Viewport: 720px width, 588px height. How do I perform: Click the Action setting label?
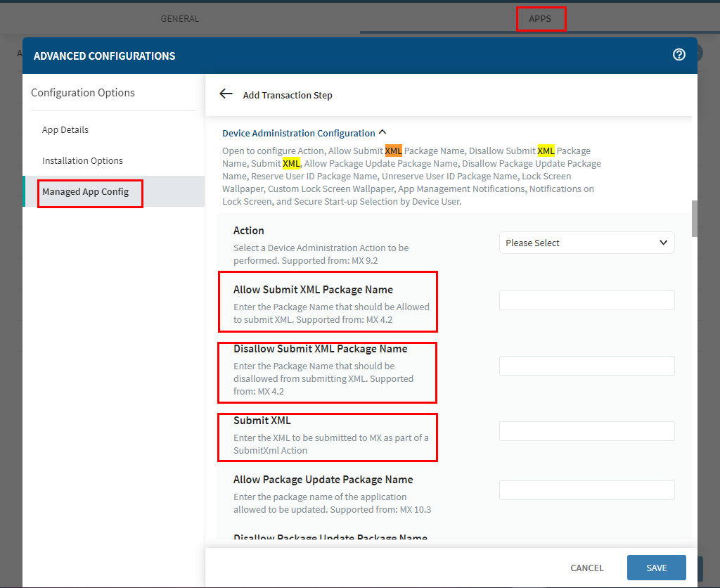(x=249, y=231)
